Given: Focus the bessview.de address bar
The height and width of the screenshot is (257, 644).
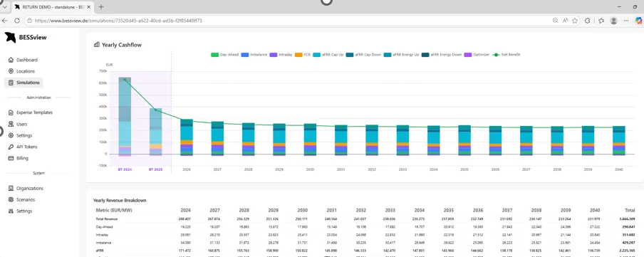Looking at the screenshot, I should click(x=288, y=21).
